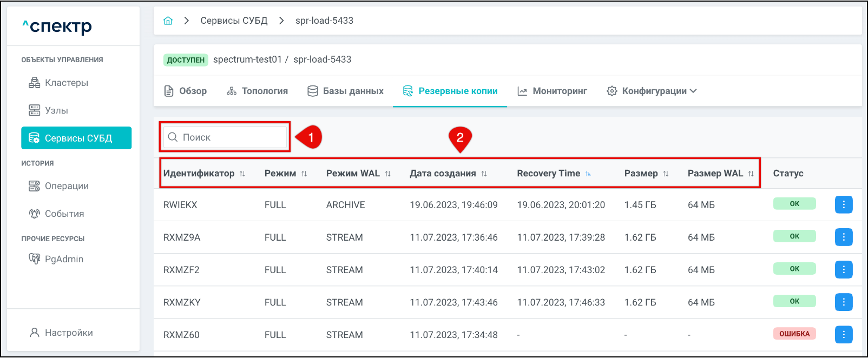Sort by Размер WAL sort icon
Image resolution: width=868 pixels, height=358 pixels.
tap(751, 174)
